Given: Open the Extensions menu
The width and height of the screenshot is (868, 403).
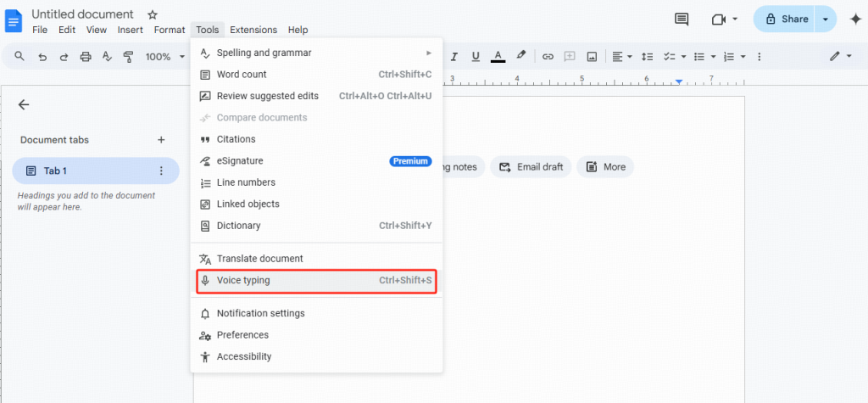Looking at the screenshot, I should point(253,30).
